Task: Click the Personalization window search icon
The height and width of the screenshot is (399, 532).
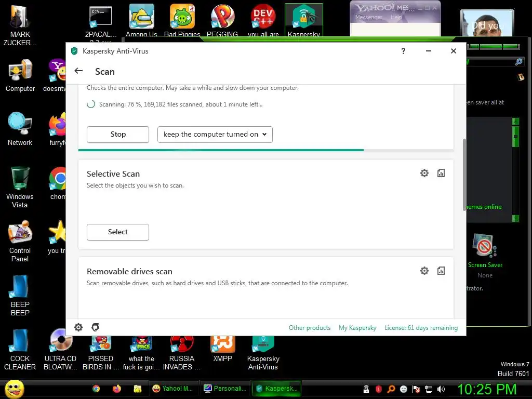Action: click(x=518, y=62)
